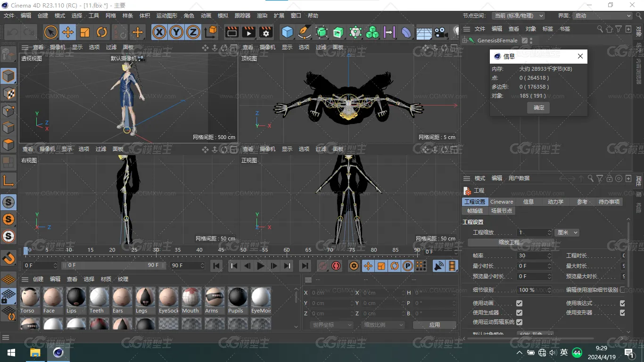This screenshot has width=644, height=362.
Task: Click Apply button in coordinates panel
Action: click(435, 325)
